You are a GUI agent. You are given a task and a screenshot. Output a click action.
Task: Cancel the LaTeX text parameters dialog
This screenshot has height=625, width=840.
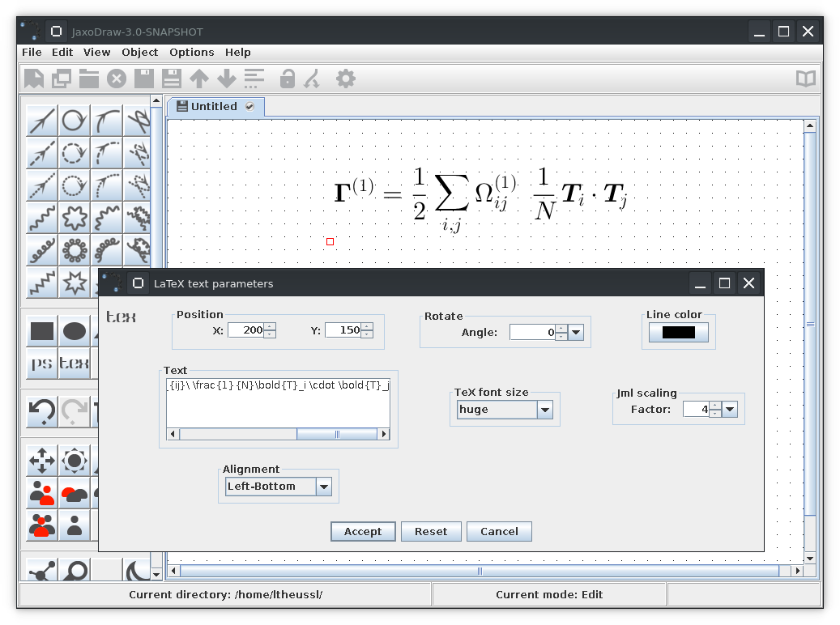499,531
